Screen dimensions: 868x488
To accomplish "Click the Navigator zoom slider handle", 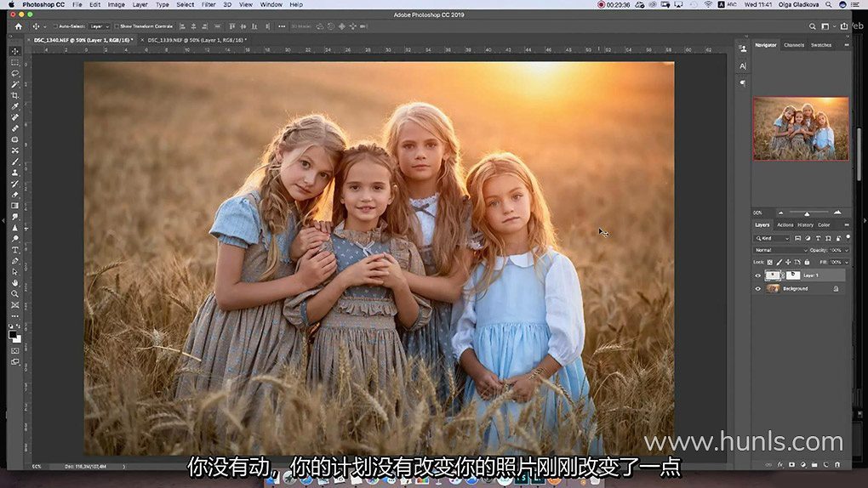I will pyautogui.click(x=807, y=213).
